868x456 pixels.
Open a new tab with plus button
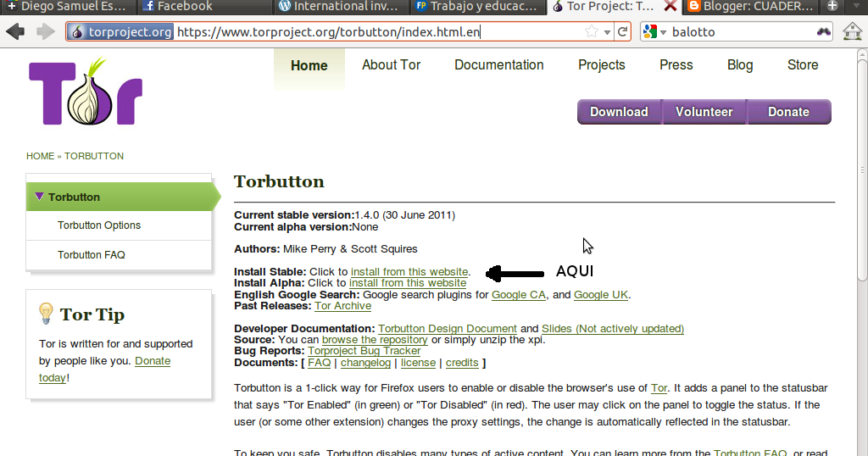tap(832, 6)
